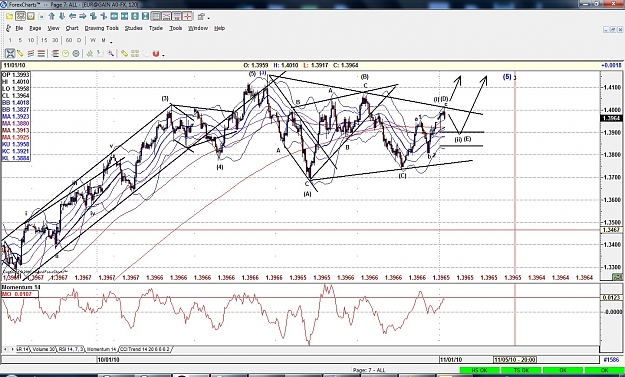Click the yellow open-folder icon in top toolbar

click(10, 17)
